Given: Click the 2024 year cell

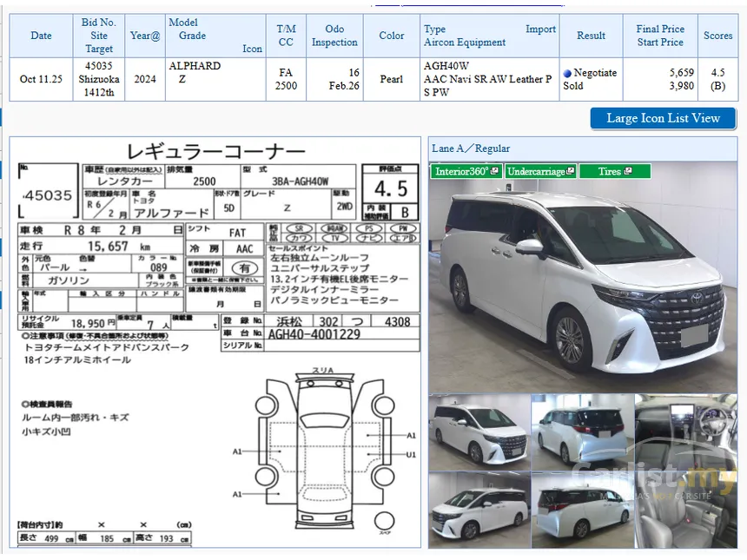Looking at the screenshot, I should point(145,79).
